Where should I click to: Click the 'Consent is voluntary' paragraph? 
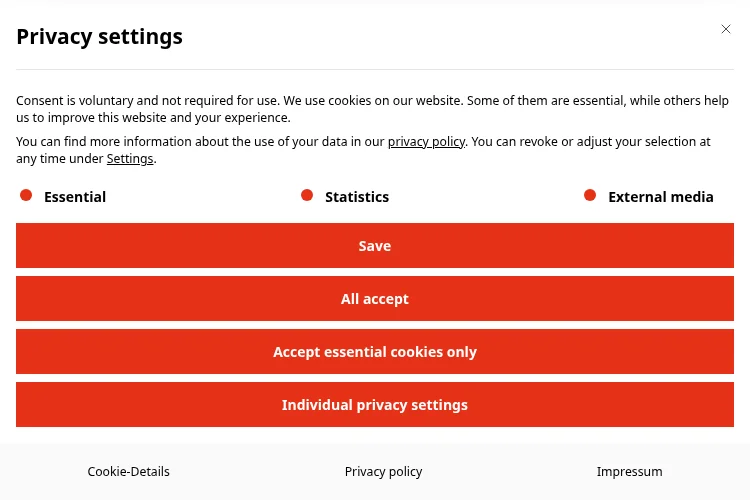click(x=373, y=109)
